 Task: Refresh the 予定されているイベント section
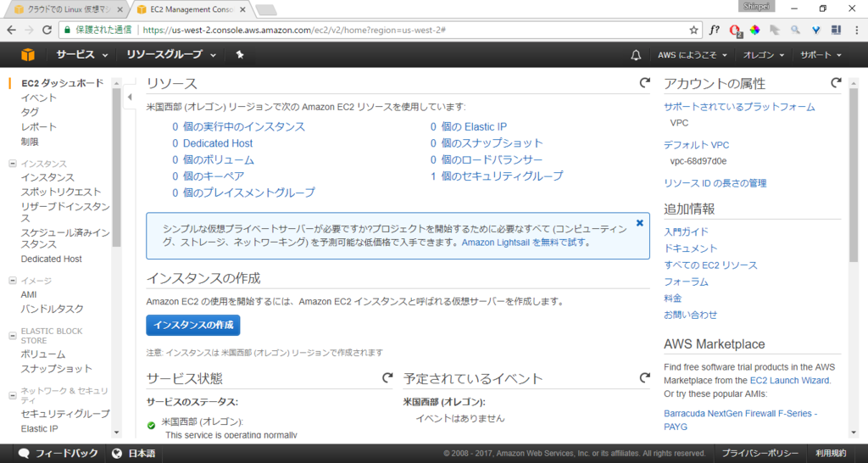pos(644,377)
